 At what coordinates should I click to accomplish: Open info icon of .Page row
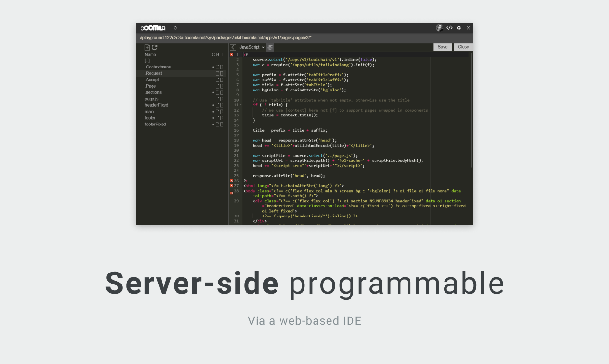coord(222,86)
